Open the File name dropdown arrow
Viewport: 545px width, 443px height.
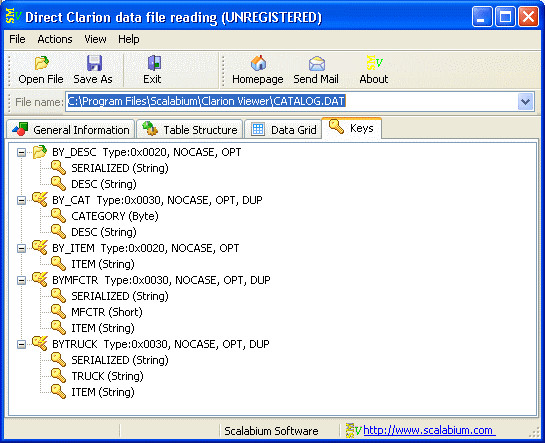(x=525, y=102)
